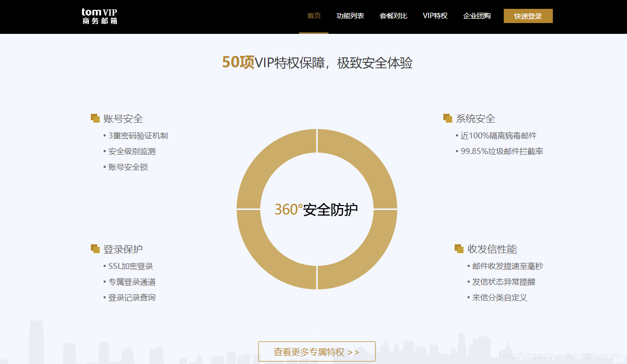Click the SSL加密登录 item
The image size is (627, 364).
[x=131, y=266]
